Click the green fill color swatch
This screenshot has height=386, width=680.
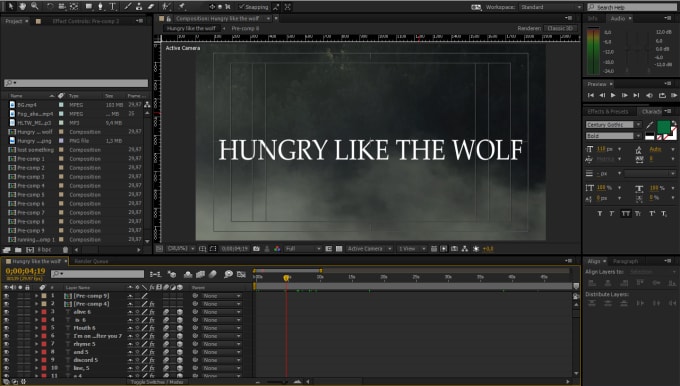click(664, 127)
